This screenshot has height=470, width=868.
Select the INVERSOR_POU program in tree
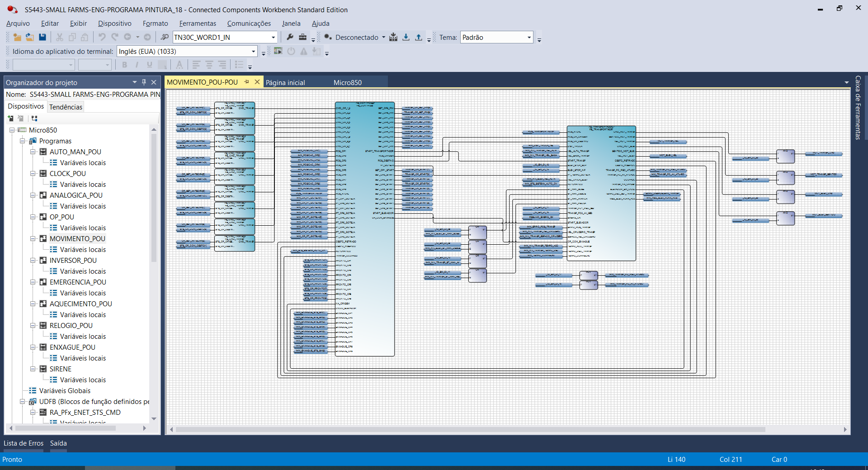click(73, 261)
